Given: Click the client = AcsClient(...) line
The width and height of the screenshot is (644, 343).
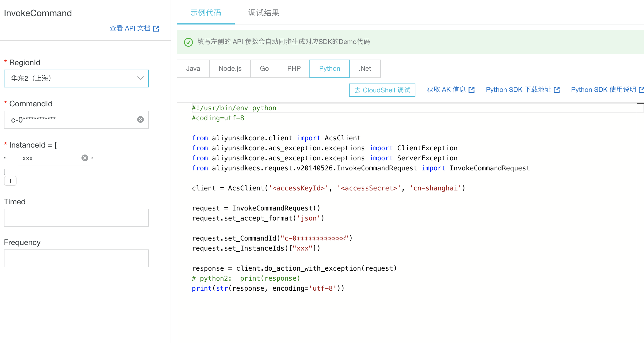Looking at the screenshot, I should 328,188.
